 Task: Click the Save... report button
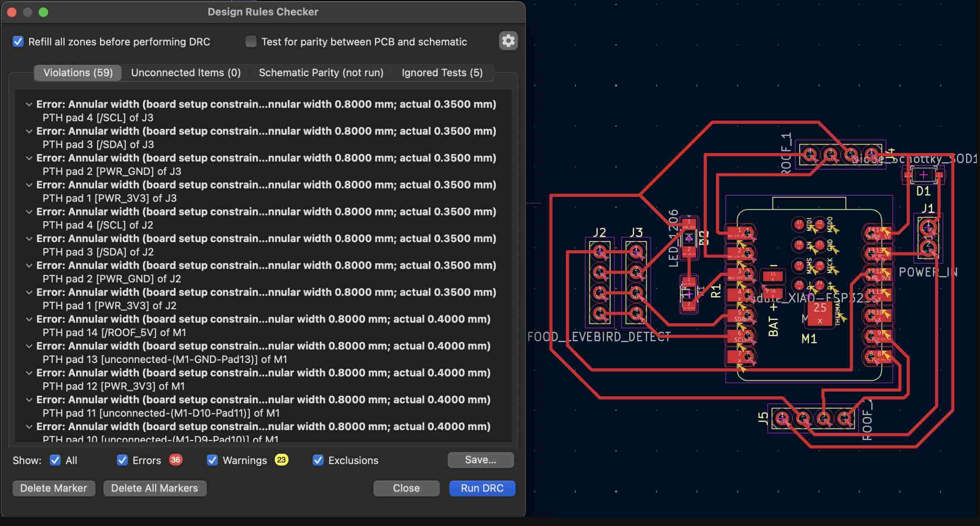pyautogui.click(x=481, y=460)
